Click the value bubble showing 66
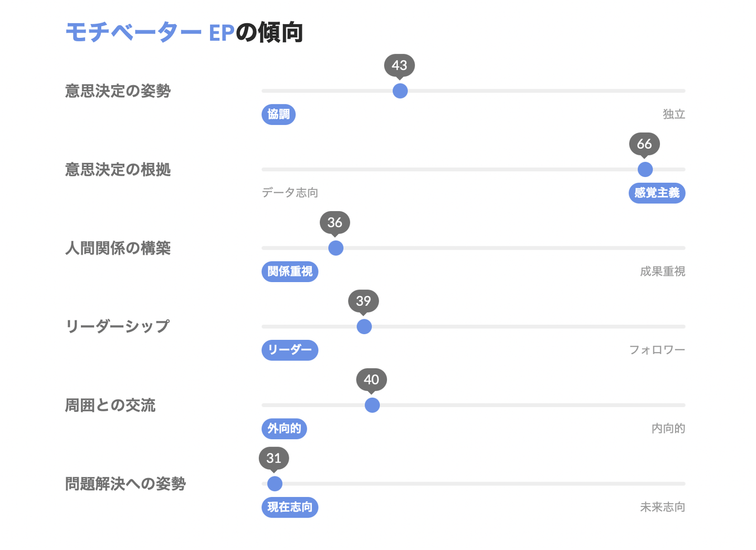756x550 pixels. [x=644, y=144]
